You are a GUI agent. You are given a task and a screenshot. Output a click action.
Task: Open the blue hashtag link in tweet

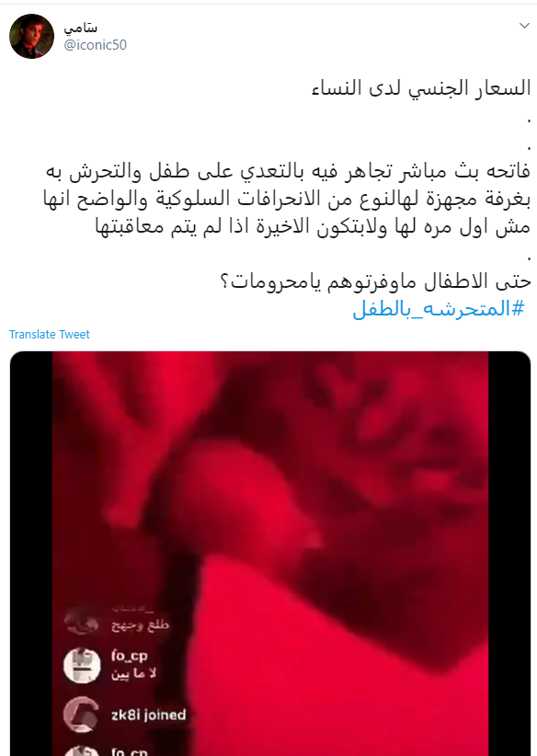(x=439, y=309)
